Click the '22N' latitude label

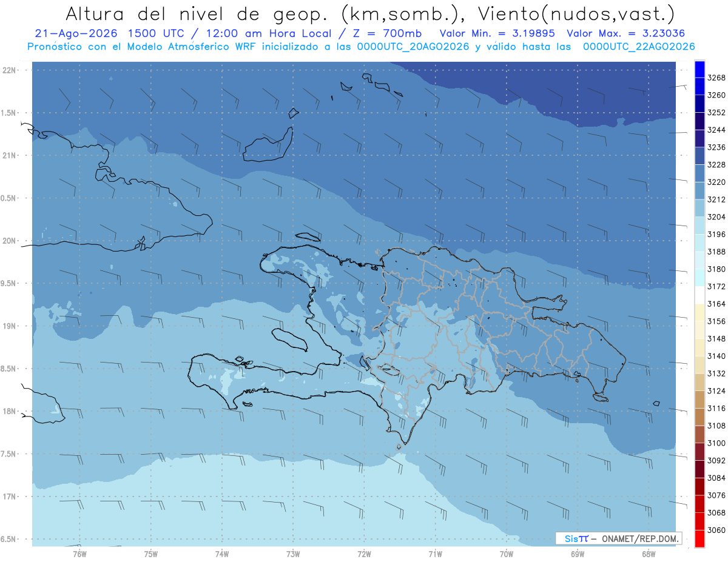pyautogui.click(x=10, y=70)
